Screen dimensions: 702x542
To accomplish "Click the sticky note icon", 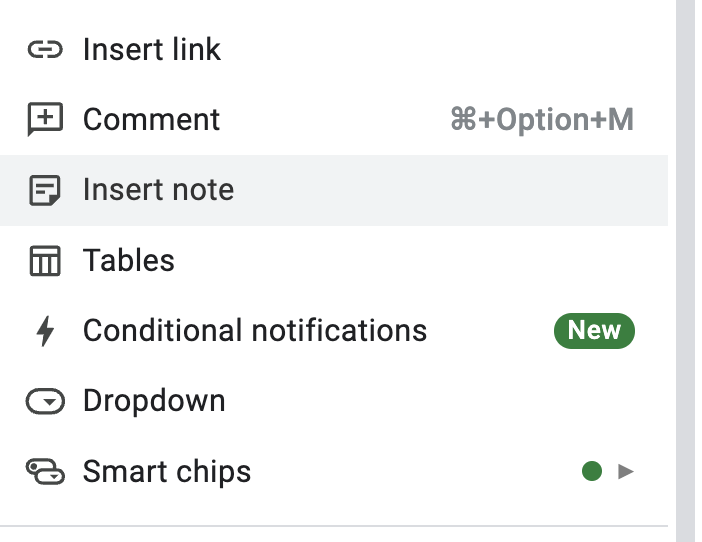I will coord(45,190).
